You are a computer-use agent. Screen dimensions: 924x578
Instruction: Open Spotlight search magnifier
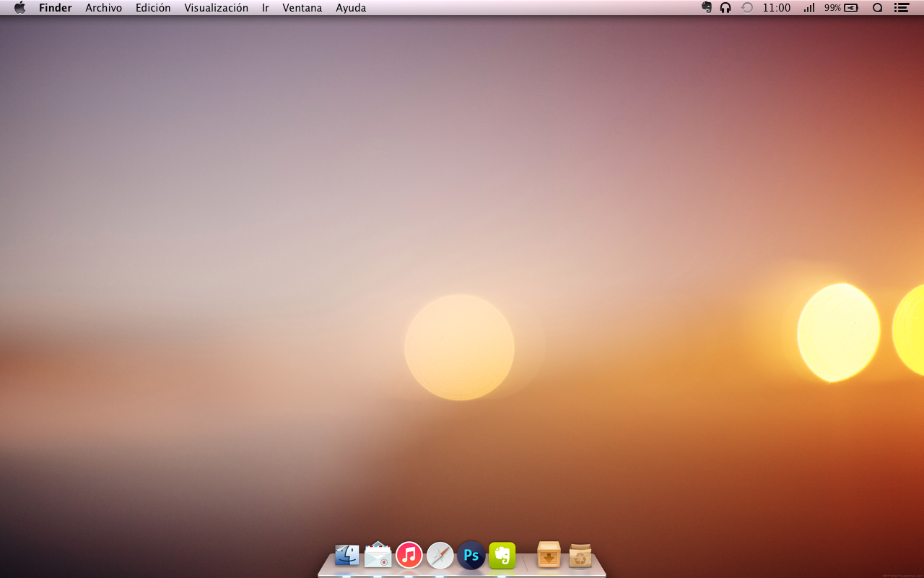(878, 8)
